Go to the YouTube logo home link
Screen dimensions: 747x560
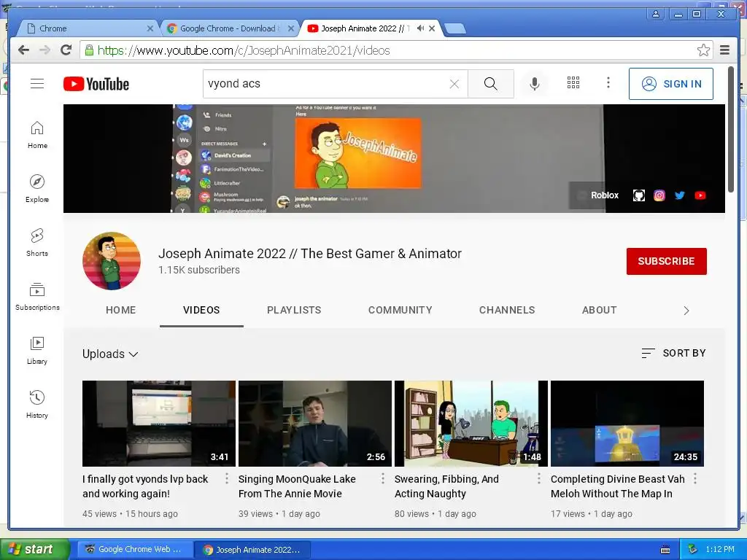(x=96, y=84)
